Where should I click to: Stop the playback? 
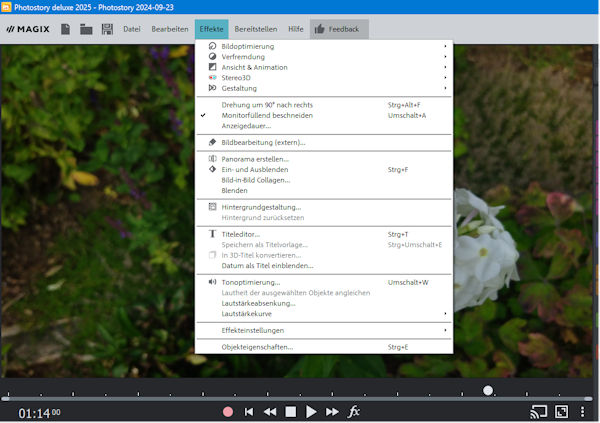tap(291, 412)
